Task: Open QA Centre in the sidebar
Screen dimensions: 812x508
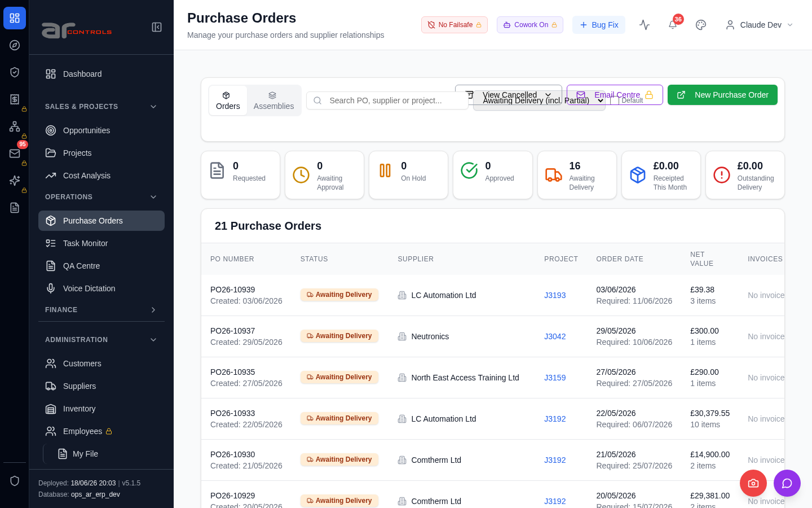Action: tap(101, 266)
